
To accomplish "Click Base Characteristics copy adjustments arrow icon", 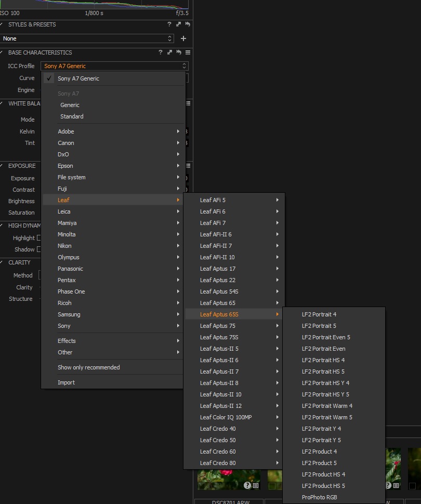I will [169, 52].
